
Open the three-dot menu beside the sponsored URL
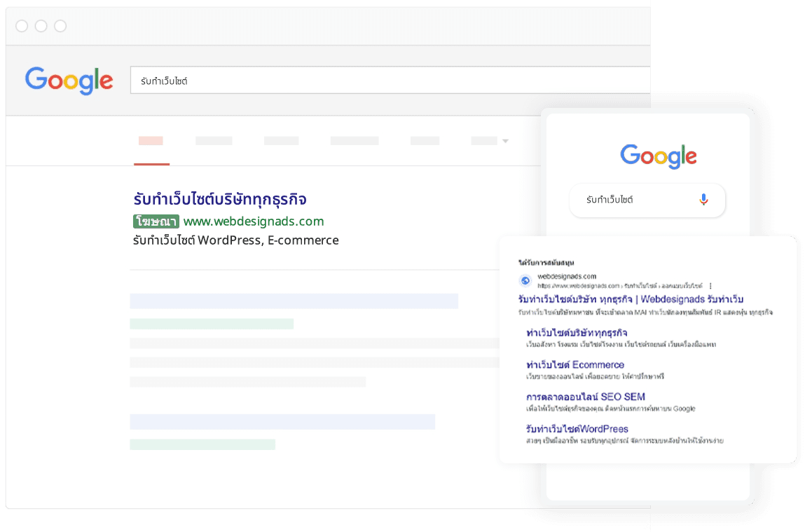point(710,286)
